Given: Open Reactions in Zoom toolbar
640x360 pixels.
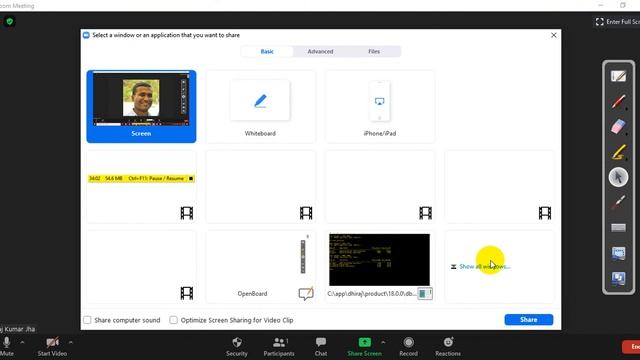Looking at the screenshot, I should coord(448,347).
